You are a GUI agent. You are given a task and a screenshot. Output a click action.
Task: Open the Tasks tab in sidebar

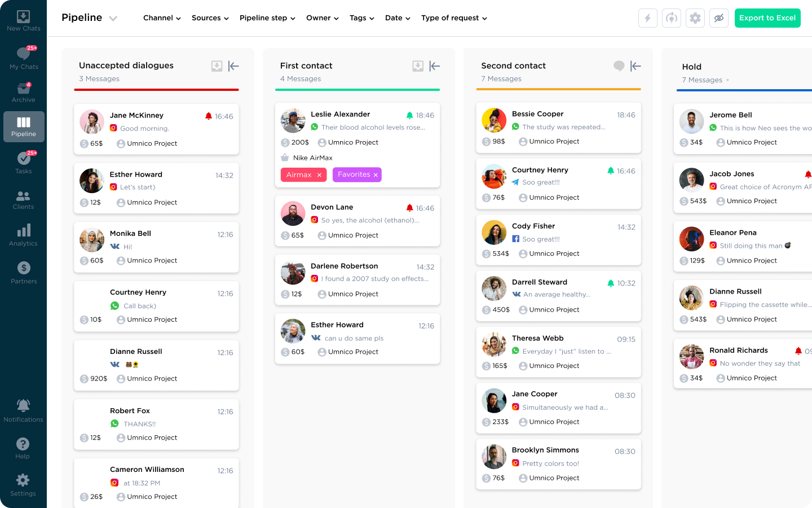(x=24, y=163)
